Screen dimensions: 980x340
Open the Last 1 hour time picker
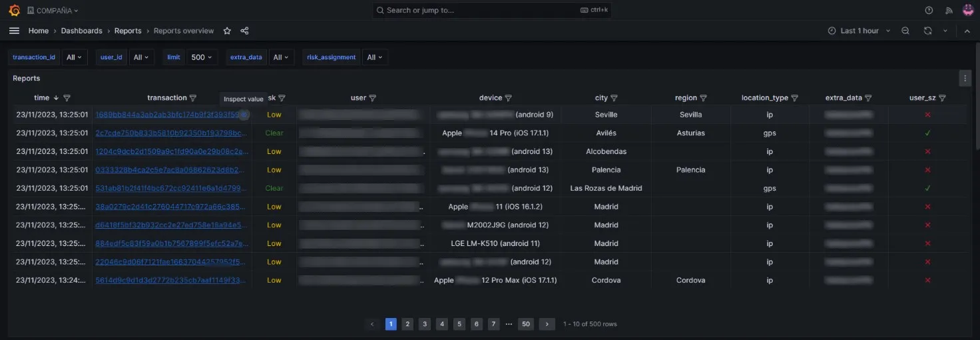(859, 31)
